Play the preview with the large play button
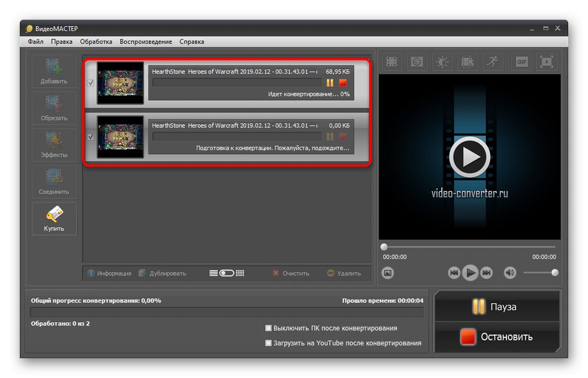This screenshot has height=378, width=588. coord(470,157)
